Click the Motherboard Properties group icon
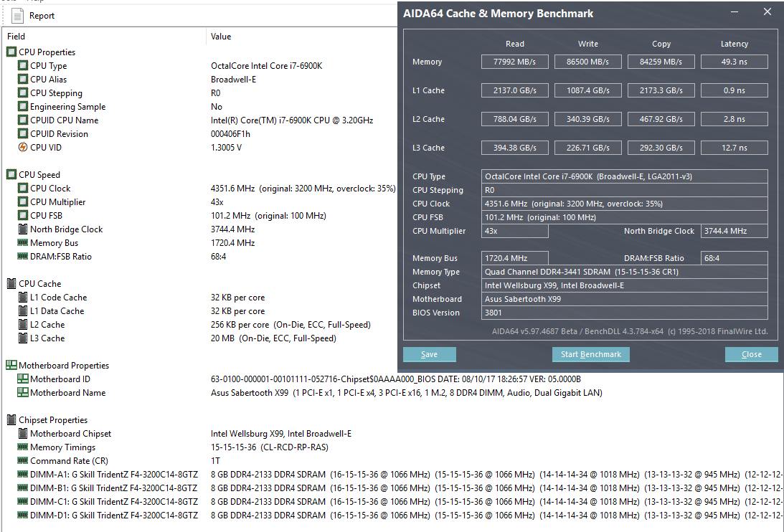This screenshot has height=532, width=784. pyautogui.click(x=11, y=365)
